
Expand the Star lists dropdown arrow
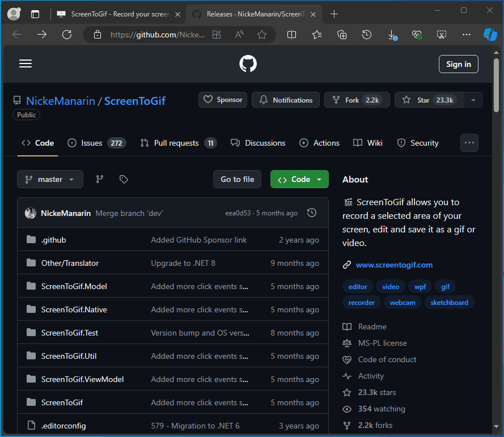[473, 100]
